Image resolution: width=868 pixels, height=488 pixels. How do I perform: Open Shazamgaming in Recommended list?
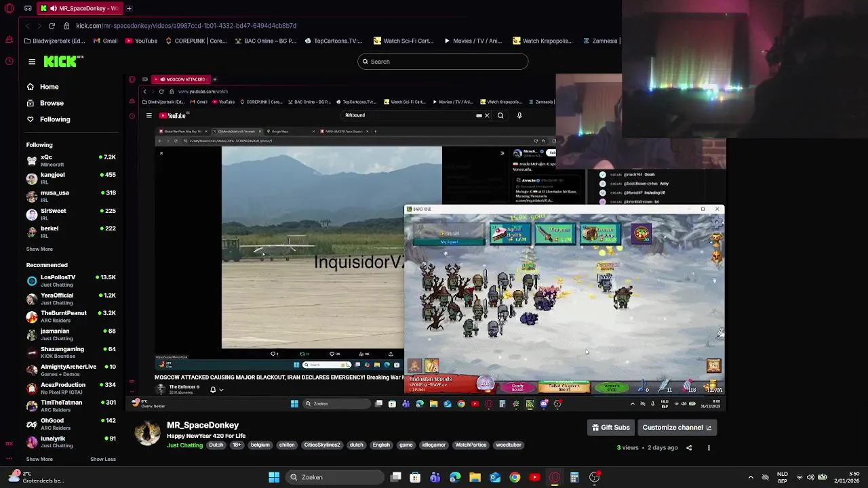tap(71, 352)
